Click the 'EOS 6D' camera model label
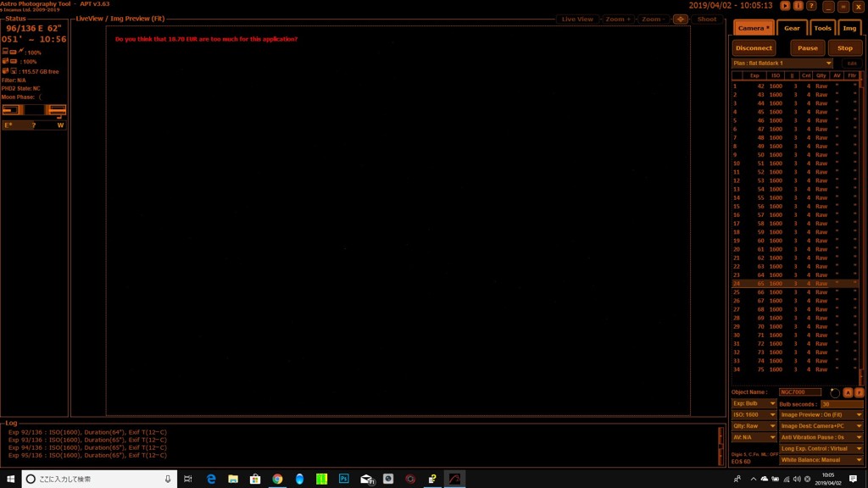The height and width of the screenshot is (488, 868). (741, 462)
